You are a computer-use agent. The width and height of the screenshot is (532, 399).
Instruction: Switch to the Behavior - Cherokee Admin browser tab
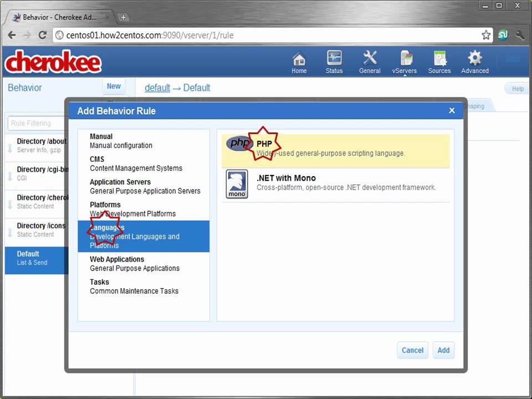(60, 17)
